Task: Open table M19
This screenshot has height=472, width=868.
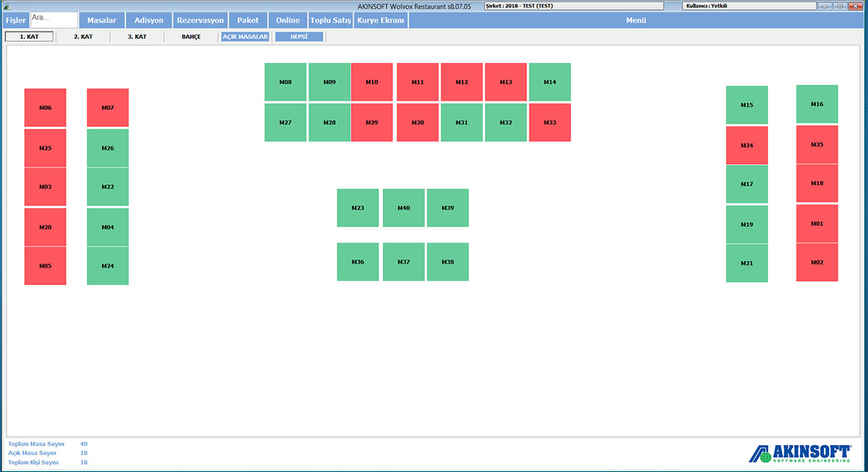Action: (747, 225)
